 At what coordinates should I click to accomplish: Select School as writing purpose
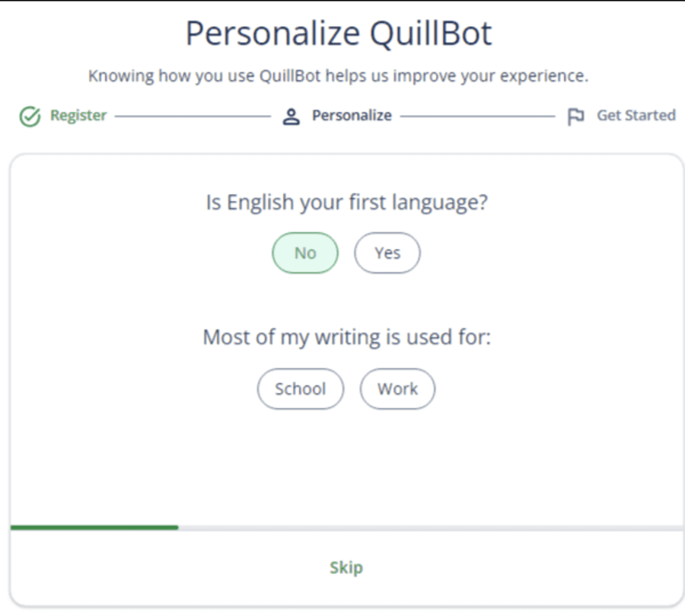(x=301, y=388)
